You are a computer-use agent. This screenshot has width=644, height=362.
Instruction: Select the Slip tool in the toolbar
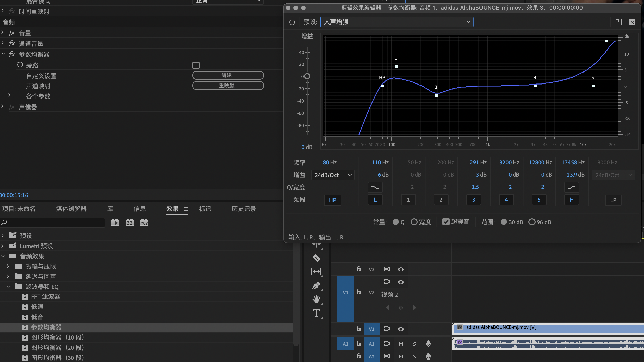(x=316, y=271)
